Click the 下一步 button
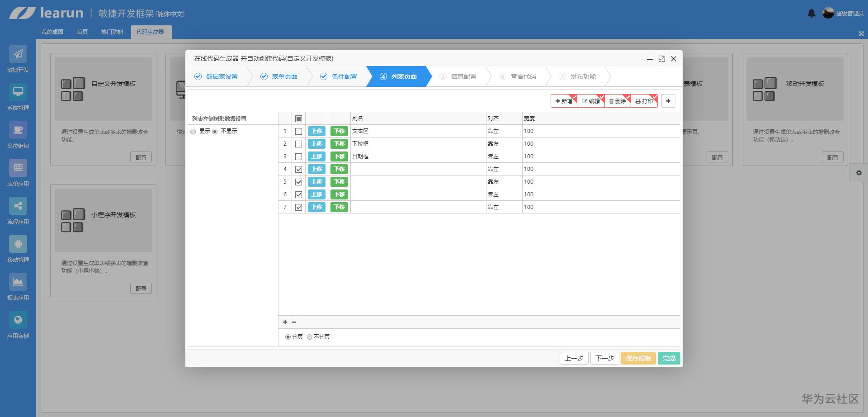 click(x=605, y=358)
